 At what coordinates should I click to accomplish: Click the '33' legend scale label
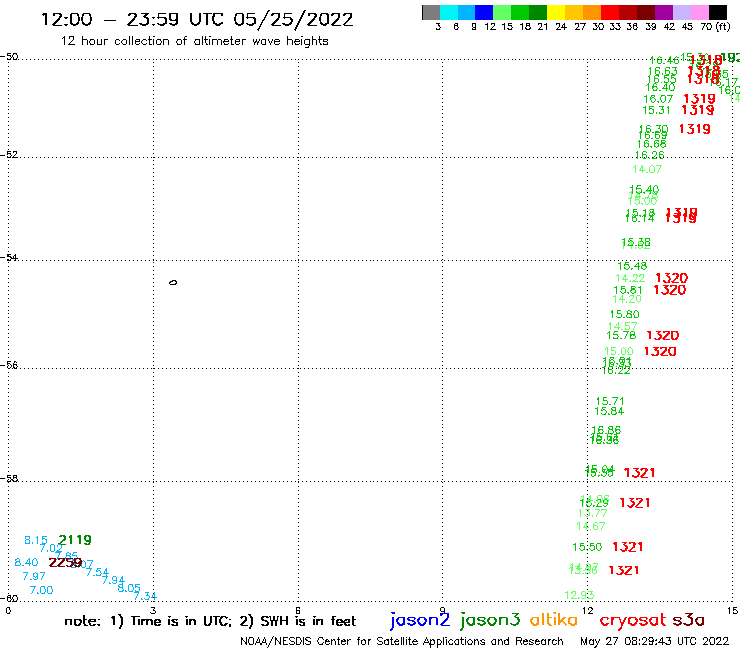615,26
